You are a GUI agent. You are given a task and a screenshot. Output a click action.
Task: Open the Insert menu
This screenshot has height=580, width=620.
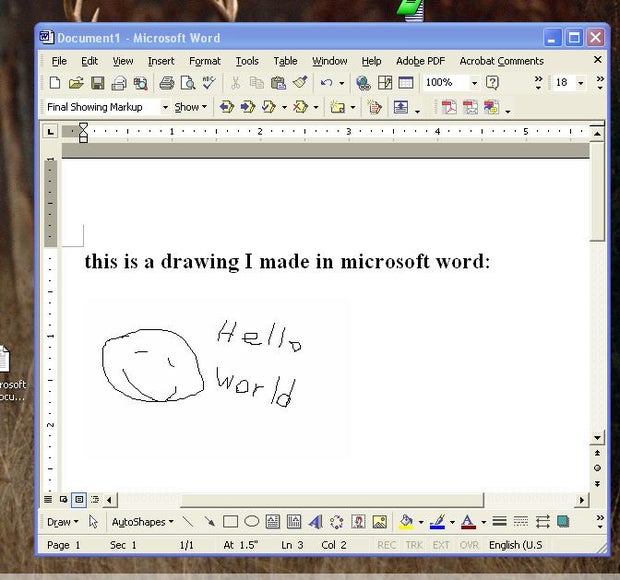click(161, 61)
